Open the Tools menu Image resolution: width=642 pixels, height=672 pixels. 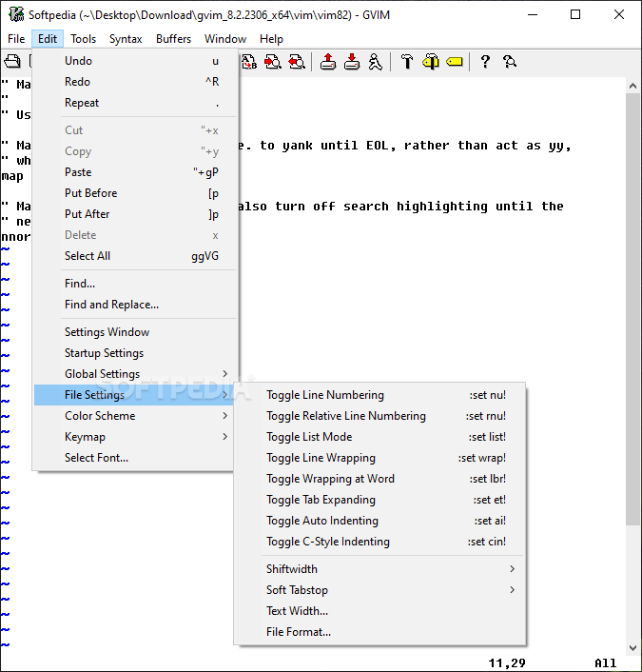pos(83,39)
